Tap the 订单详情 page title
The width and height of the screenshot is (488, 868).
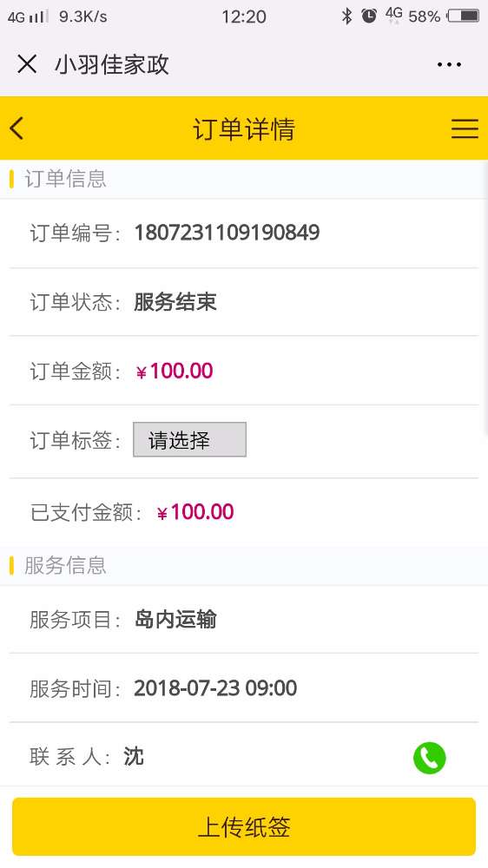[x=244, y=129]
